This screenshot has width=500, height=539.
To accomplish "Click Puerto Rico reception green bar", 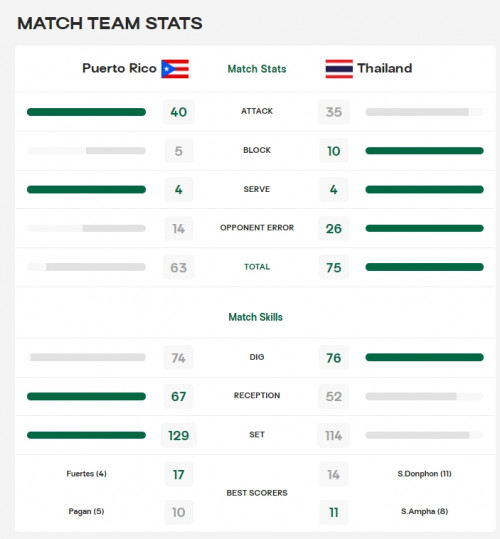I will pyautogui.click(x=86, y=396).
